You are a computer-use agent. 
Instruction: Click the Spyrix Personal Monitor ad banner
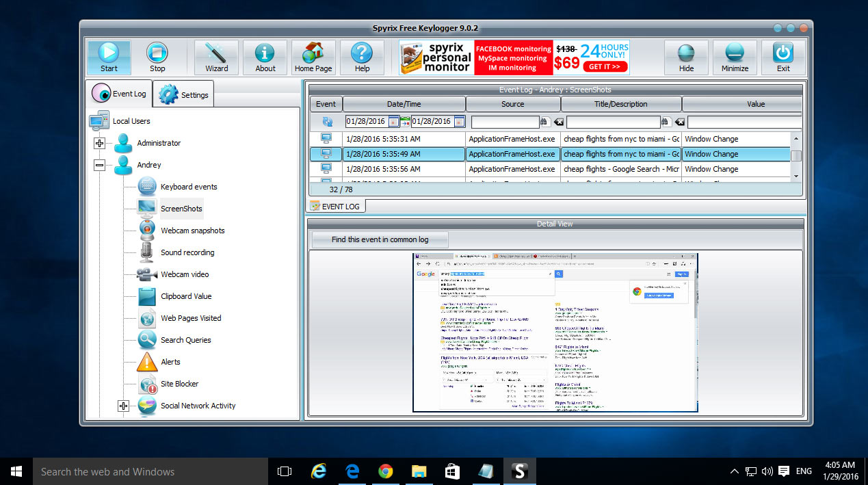514,57
